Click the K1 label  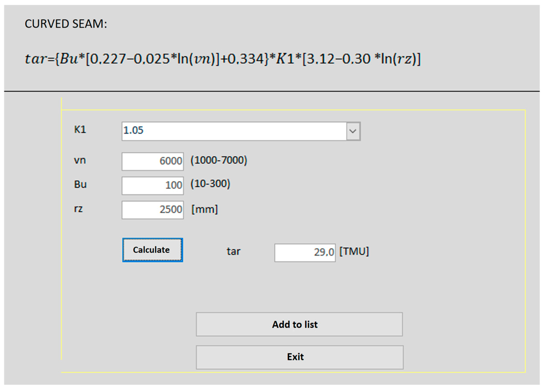tap(80, 130)
